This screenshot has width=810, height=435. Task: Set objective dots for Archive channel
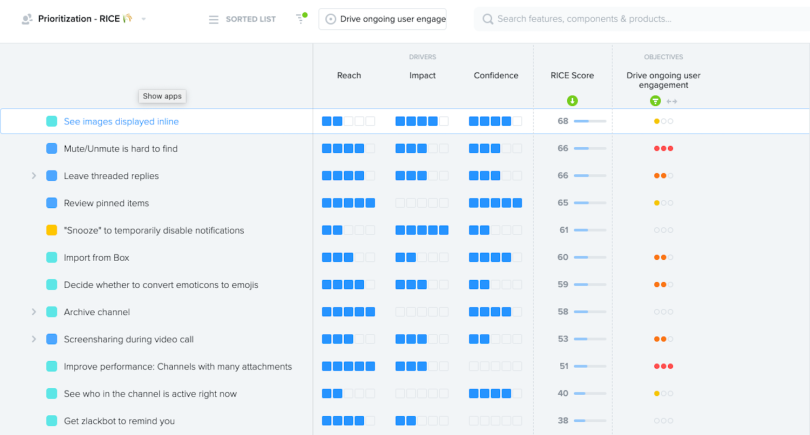coord(663,312)
